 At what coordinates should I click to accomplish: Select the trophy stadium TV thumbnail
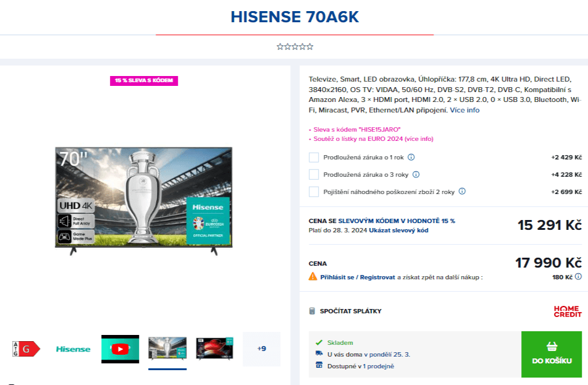click(167, 349)
